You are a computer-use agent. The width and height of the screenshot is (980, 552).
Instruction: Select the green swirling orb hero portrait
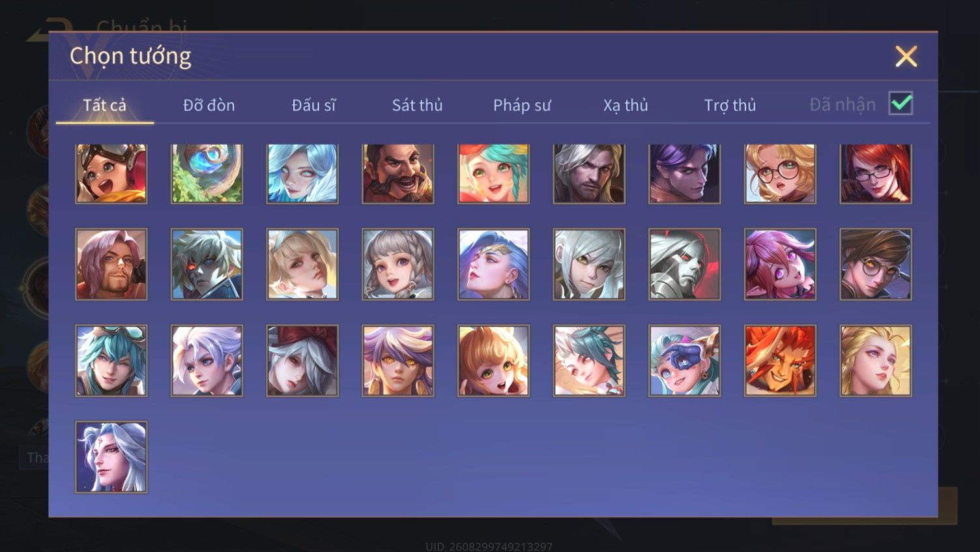point(207,173)
